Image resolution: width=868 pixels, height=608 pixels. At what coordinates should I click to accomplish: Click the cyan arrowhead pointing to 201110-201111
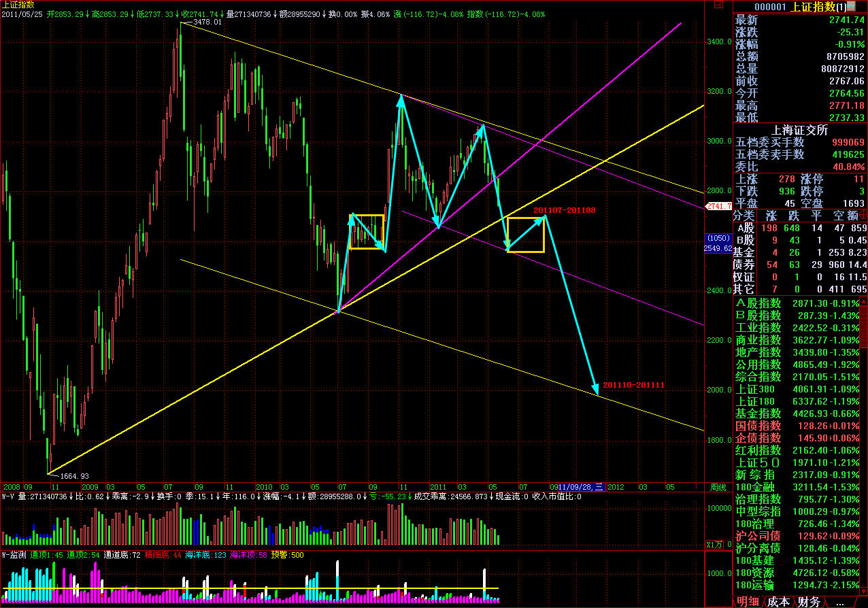596,390
